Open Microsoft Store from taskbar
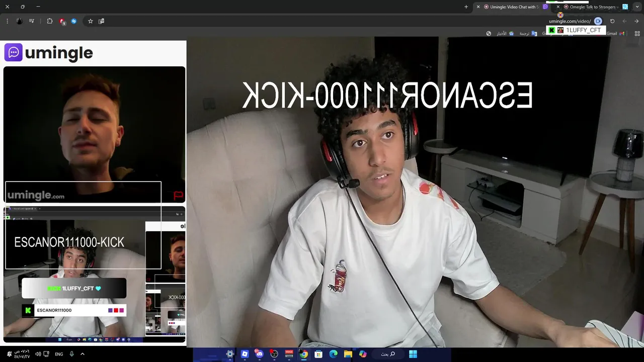The image size is (644, 362). pos(318,354)
